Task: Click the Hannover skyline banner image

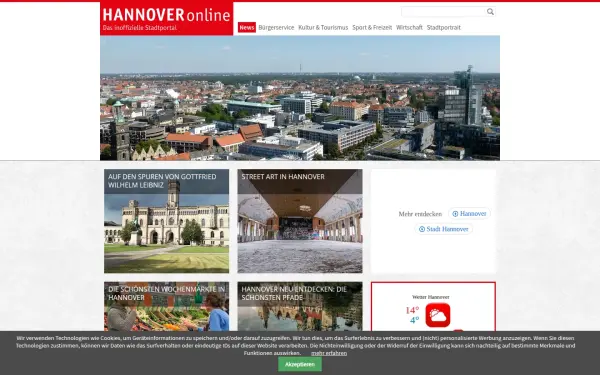Action: click(300, 98)
